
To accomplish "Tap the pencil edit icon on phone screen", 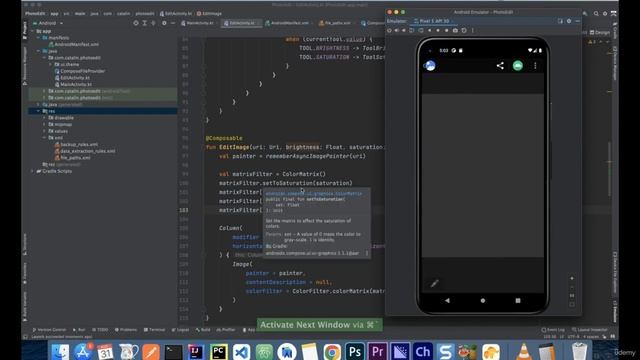I will pyautogui.click(x=434, y=283).
